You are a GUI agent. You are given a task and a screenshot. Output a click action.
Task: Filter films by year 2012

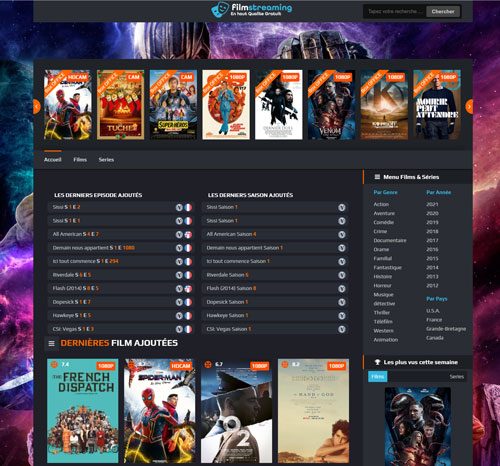pos(432,286)
